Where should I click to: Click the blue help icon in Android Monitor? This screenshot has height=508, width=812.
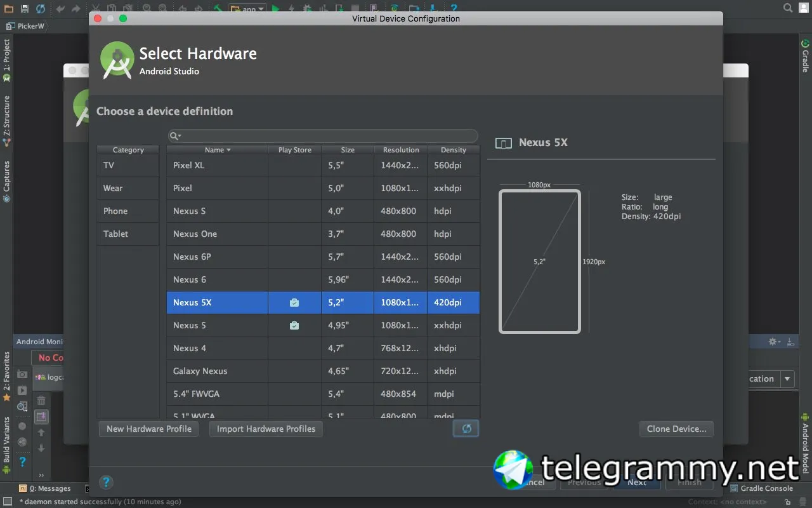point(22,462)
